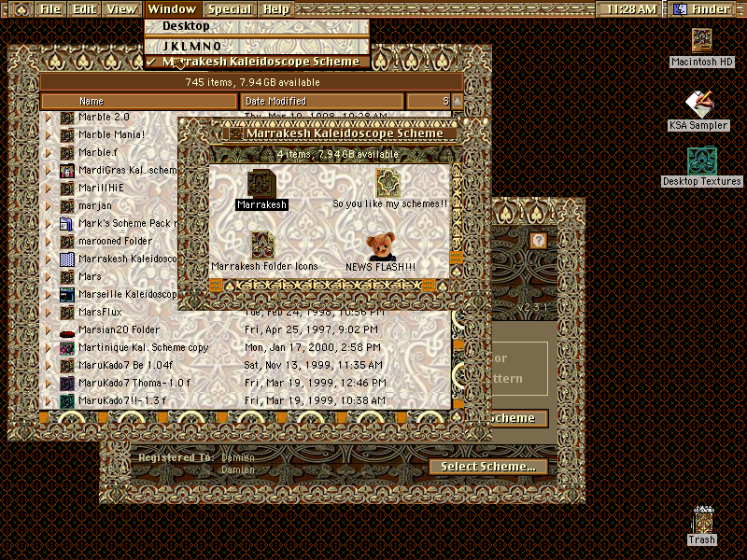Click the MaruKado7!!-1.3 f row icon
The image size is (747, 560).
click(66, 400)
